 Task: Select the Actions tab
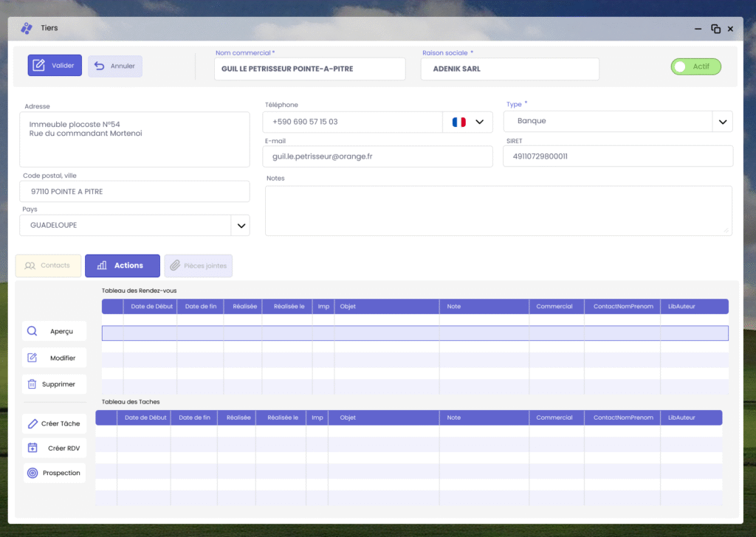(122, 266)
